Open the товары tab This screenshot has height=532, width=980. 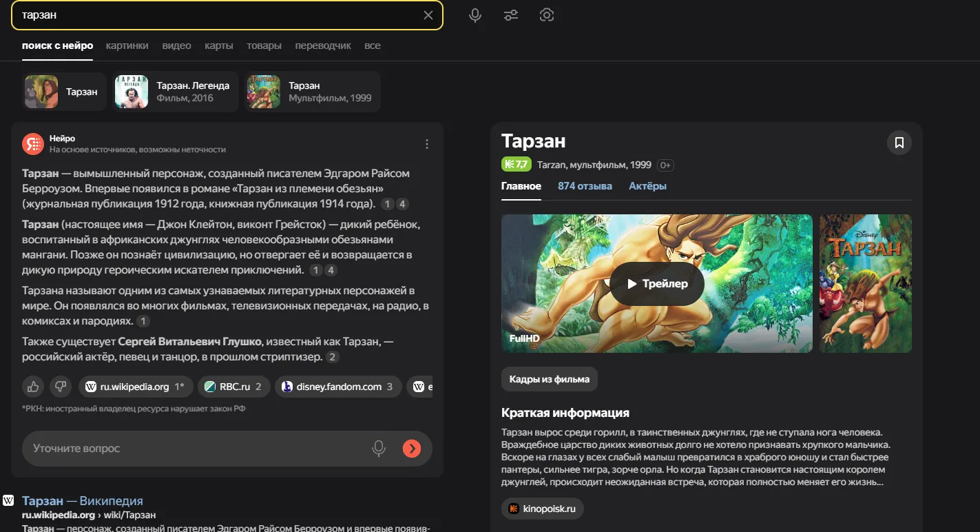click(264, 45)
